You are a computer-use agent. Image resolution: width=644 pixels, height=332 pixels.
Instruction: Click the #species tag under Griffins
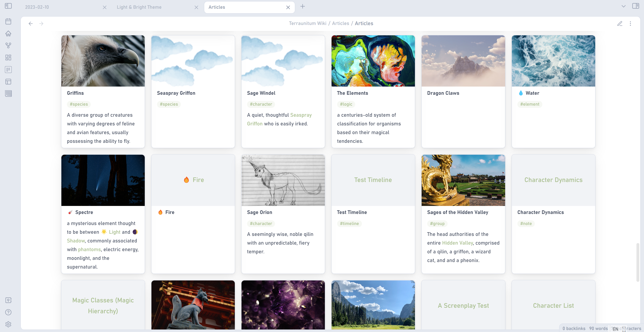(79, 104)
